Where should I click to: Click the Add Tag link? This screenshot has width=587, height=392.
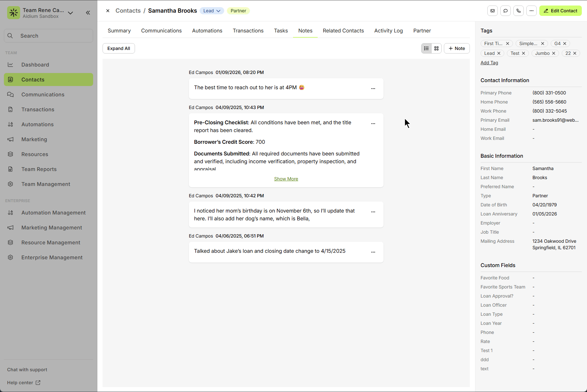(489, 63)
